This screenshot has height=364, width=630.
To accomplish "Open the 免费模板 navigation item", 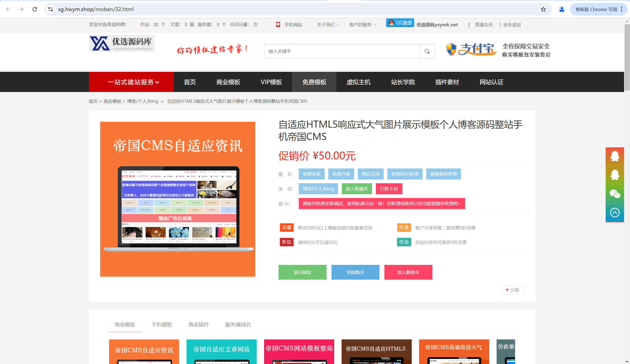I will click(314, 82).
